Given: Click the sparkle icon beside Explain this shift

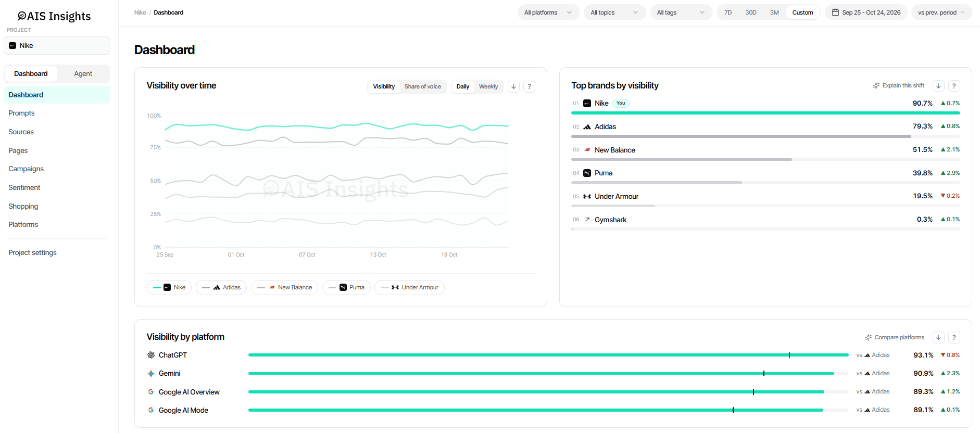Looking at the screenshot, I should (876, 86).
